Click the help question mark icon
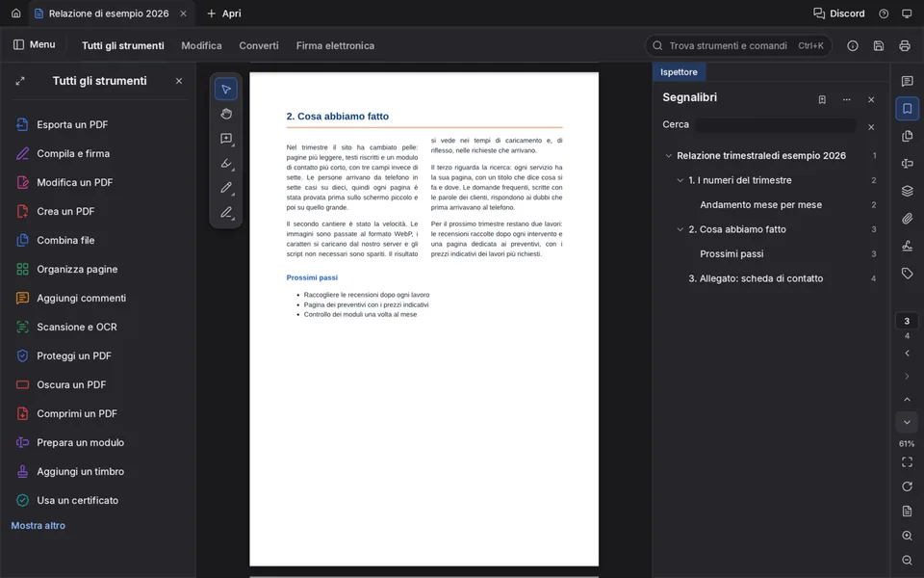924x578 pixels. click(x=884, y=13)
